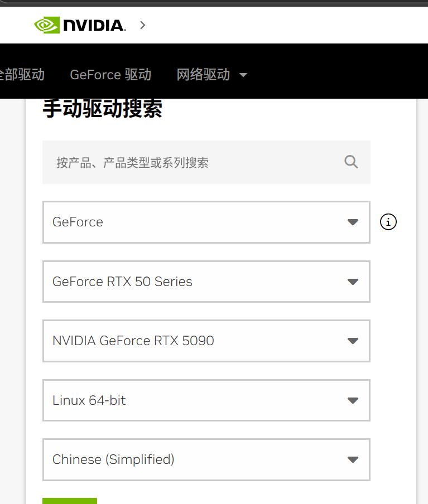
Task: Open the Linux 64-bit OS dropdown
Action: pyautogui.click(x=206, y=400)
